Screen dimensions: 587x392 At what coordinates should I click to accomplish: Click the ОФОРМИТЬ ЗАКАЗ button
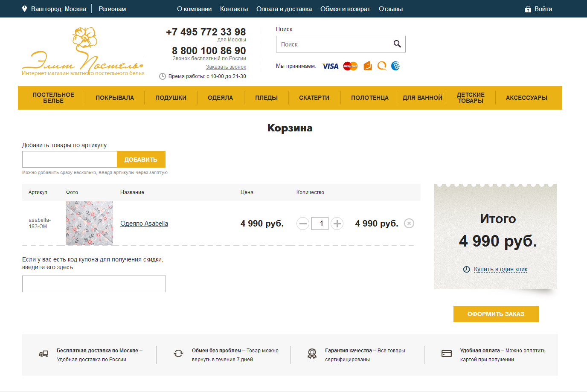pos(496,314)
